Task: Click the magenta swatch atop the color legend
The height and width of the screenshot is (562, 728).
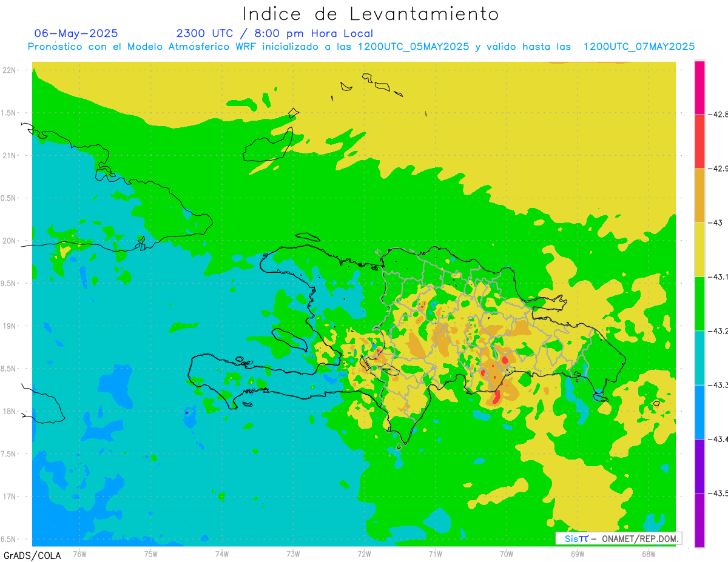Action: (699, 87)
